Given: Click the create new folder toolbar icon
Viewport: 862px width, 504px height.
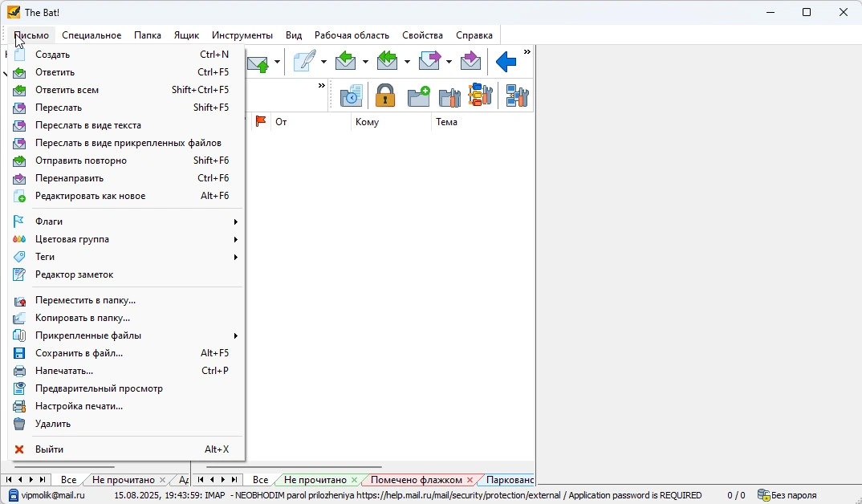Looking at the screenshot, I should (x=418, y=96).
